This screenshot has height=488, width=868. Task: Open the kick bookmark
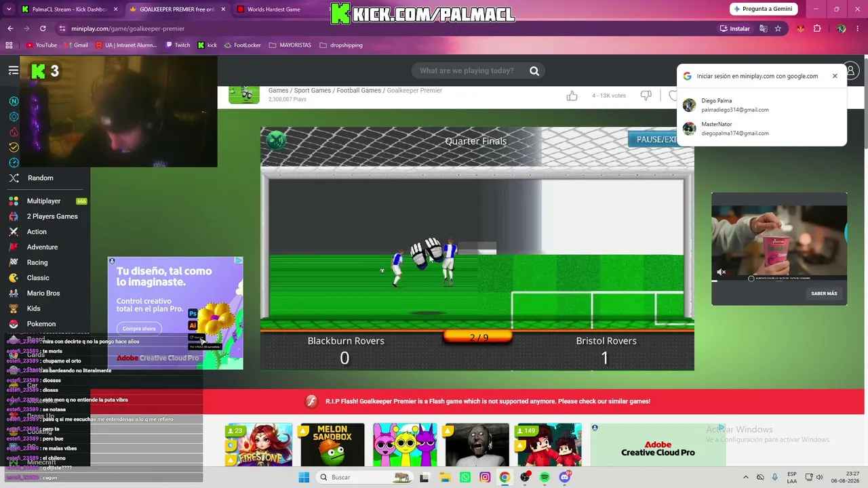(208, 45)
